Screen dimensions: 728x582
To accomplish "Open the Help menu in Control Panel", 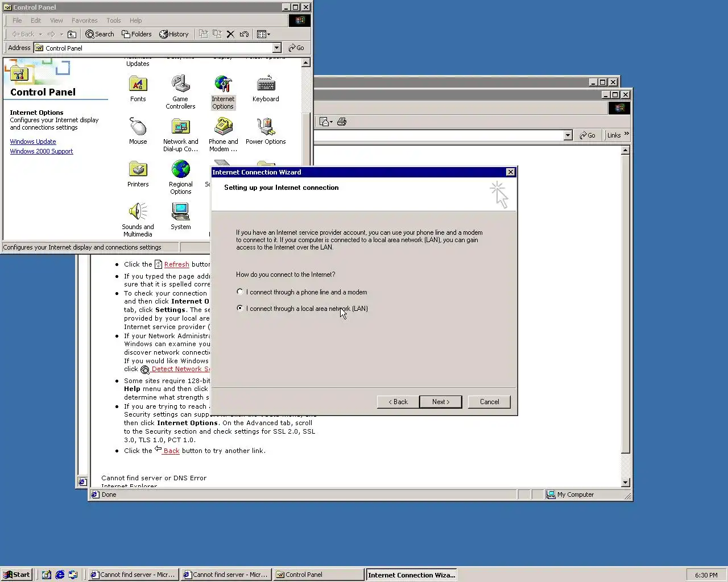I will [135, 20].
